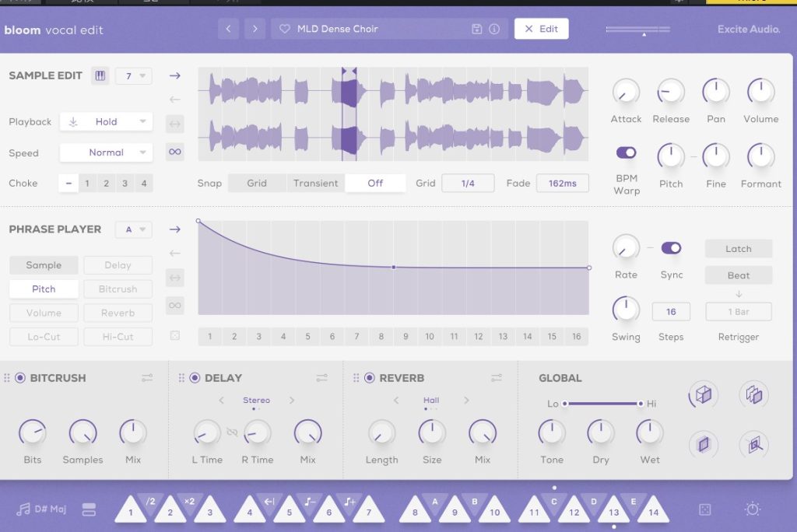
Task: Click the randomize dice icon at bottom right
Action: pos(704,509)
